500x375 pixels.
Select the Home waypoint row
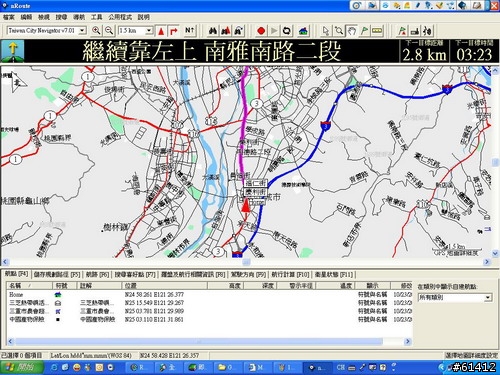[x=210, y=295]
